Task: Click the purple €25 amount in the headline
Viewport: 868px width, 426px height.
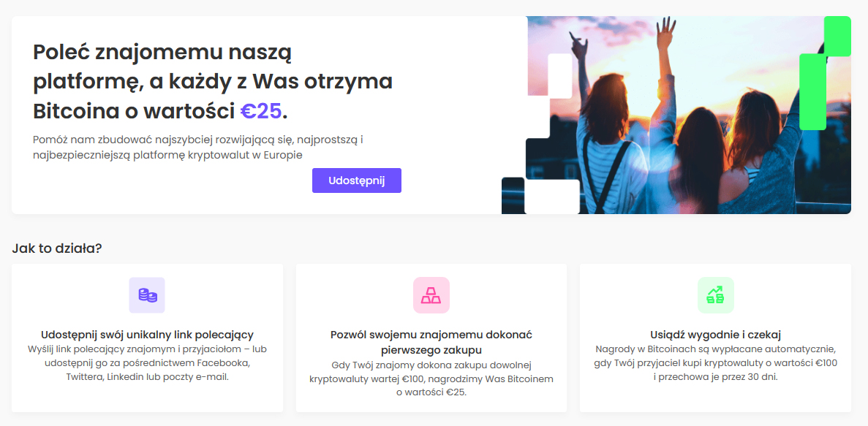Action: (261, 111)
